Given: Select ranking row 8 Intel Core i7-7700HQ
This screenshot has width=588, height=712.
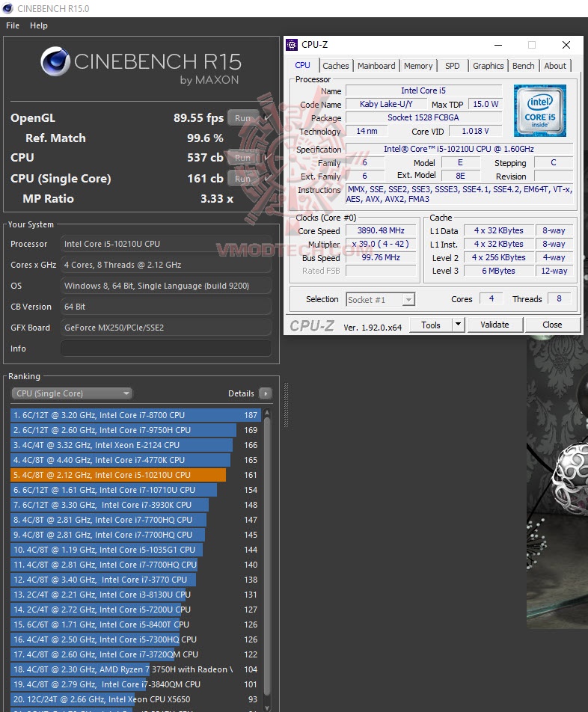Looking at the screenshot, I should pyautogui.click(x=135, y=520).
